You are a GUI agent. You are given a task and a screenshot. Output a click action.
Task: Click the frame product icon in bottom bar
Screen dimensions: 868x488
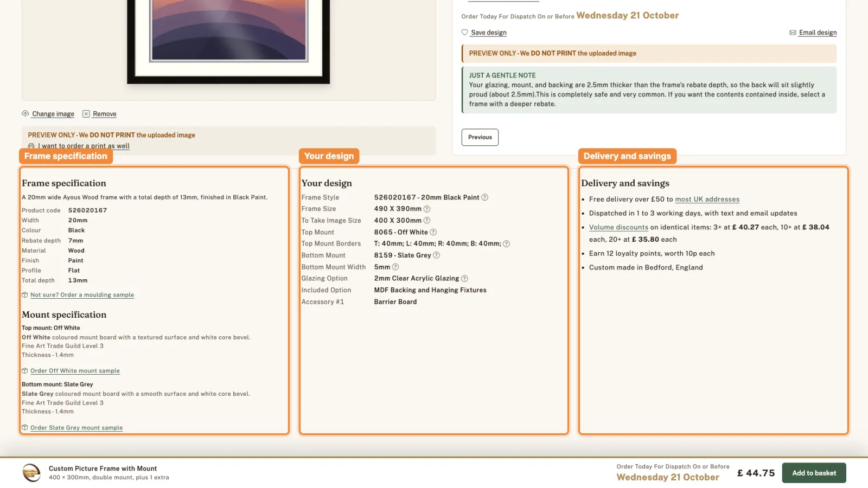click(x=31, y=473)
